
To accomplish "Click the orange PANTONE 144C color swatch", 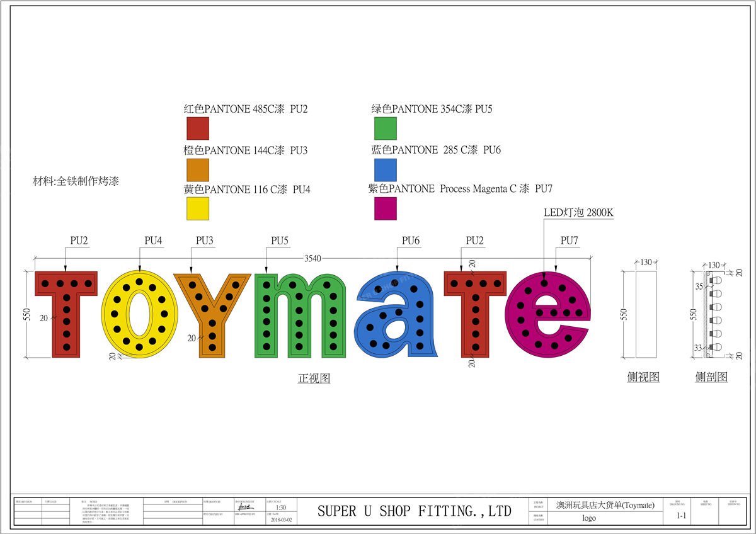I will pos(197,170).
